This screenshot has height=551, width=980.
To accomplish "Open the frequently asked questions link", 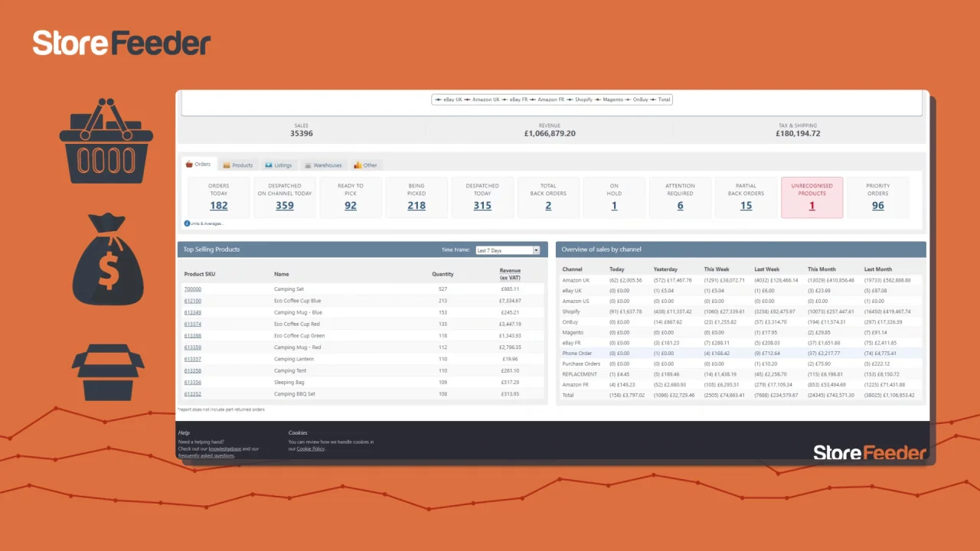I will pyautogui.click(x=207, y=455).
